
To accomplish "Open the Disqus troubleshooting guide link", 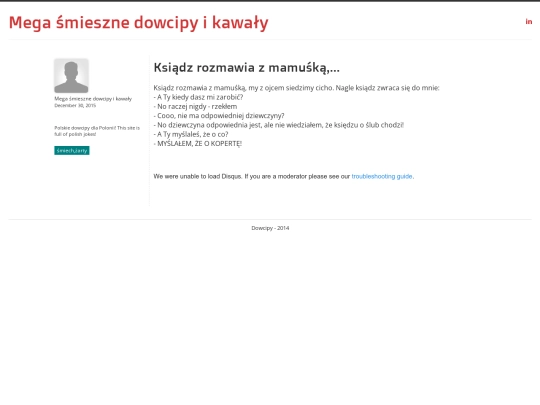I will (x=382, y=176).
